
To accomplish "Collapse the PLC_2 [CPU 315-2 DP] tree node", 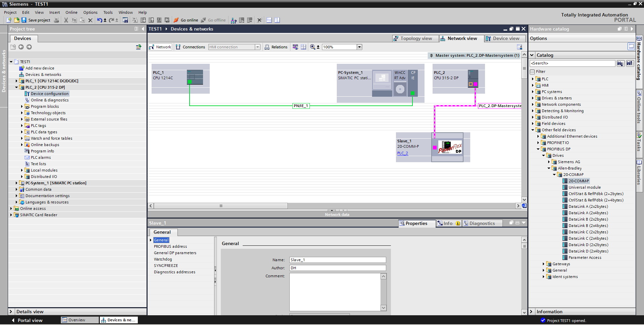I will pos(16,87).
